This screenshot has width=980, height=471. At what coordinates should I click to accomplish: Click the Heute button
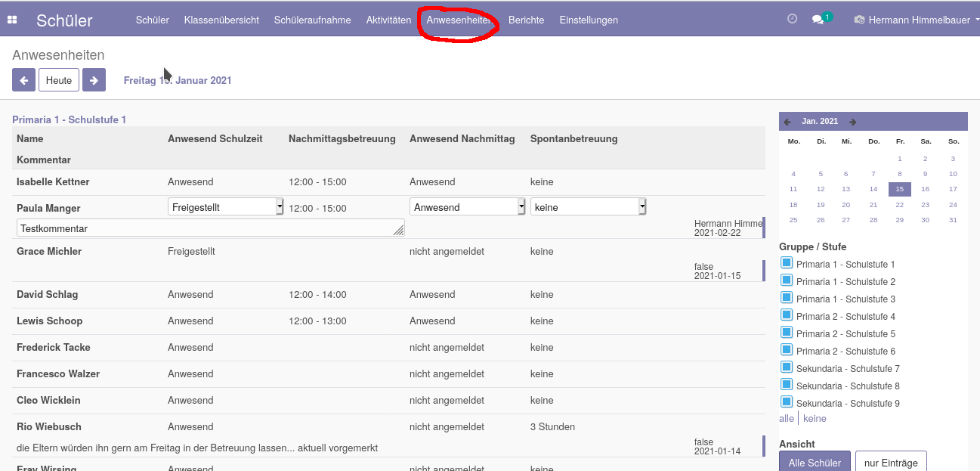[x=59, y=80]
